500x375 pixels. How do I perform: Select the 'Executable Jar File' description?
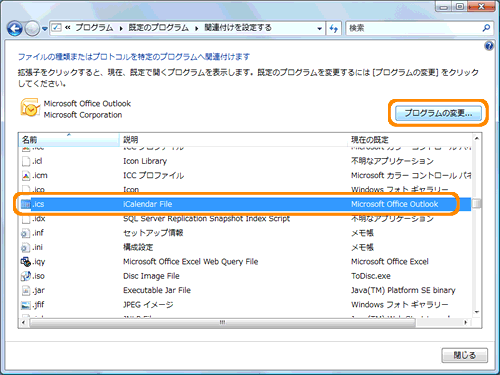pos(157,290)
